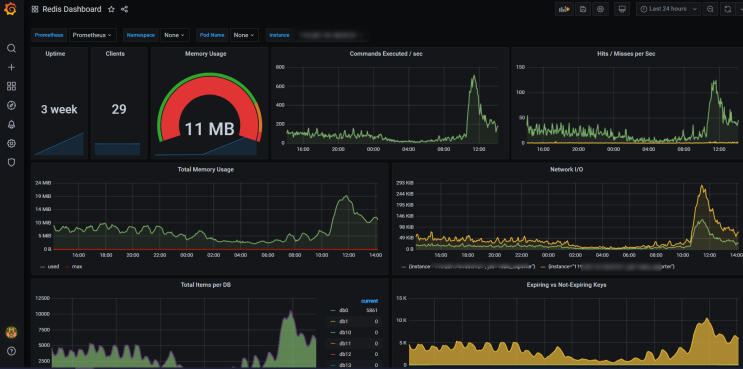Click the dashboard grid icon beside title
This screenshot has height=369, width=743.
pyautogui.click(x=35, y=9)
